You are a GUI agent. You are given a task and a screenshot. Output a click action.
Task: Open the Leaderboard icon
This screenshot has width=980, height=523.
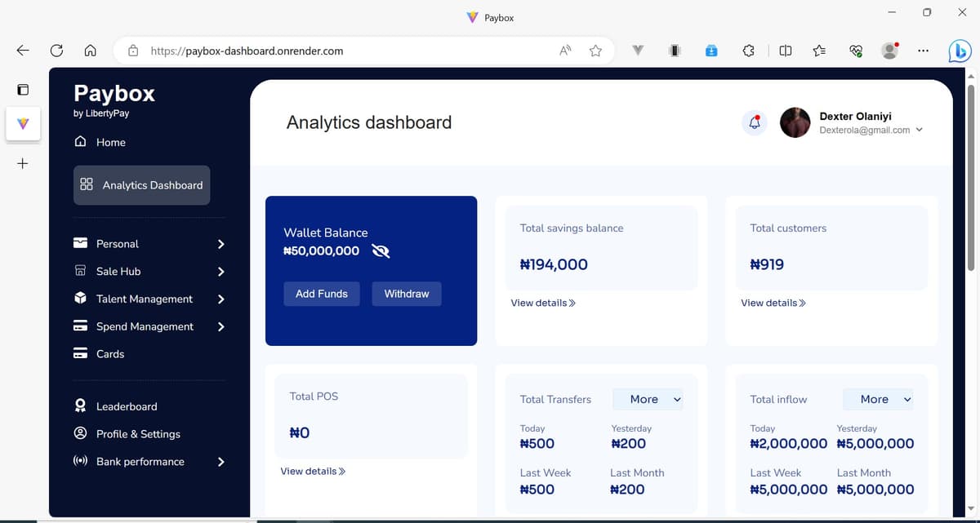[80, 406]
